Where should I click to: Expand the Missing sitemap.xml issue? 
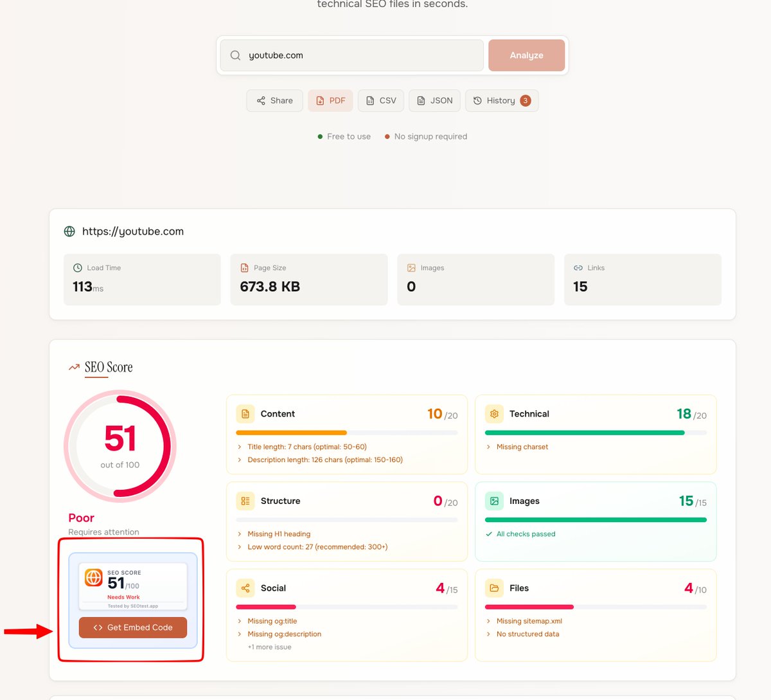(524, 621)
